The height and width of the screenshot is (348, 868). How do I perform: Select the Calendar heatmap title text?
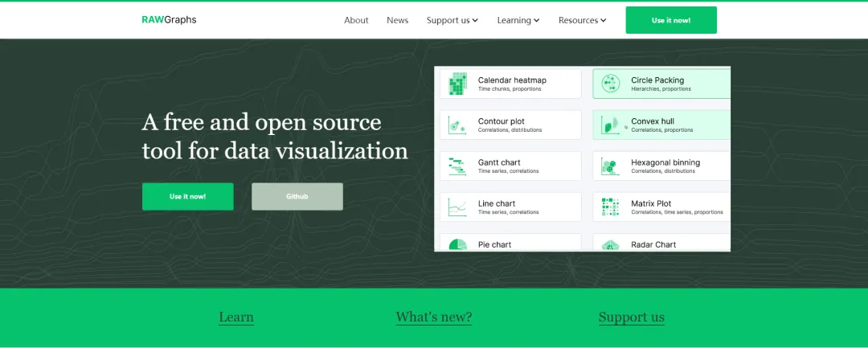coord(512,80)
